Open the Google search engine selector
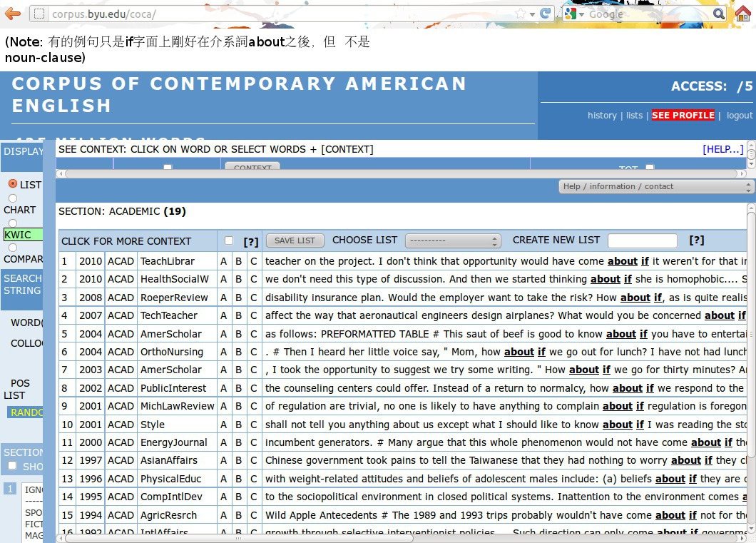 [573, 14]
